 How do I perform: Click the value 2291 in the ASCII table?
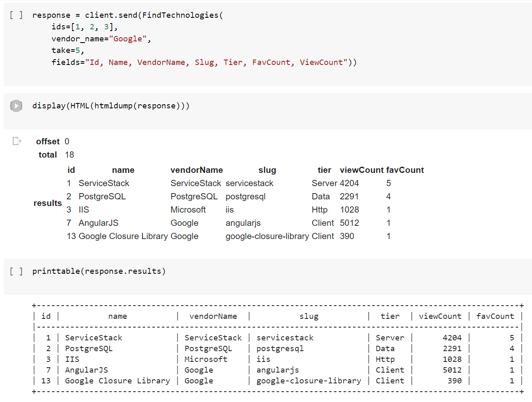[452, 349]
